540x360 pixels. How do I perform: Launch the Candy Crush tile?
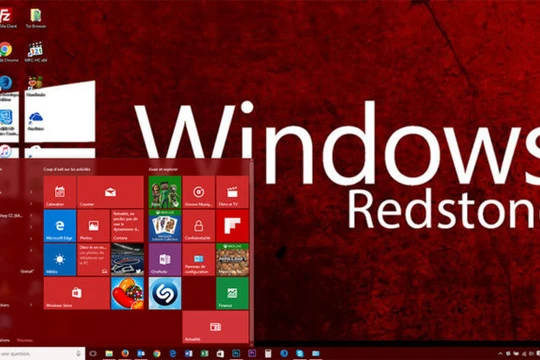pos(127,293)
